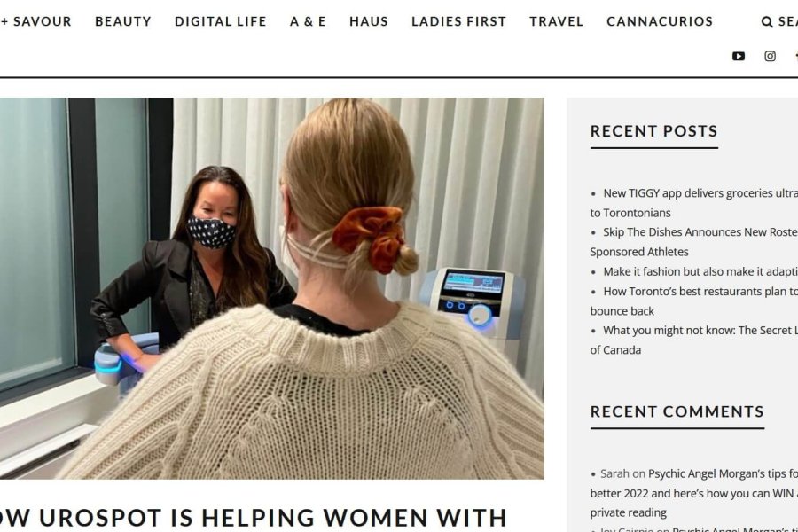Open Ladies First section
Screen dimensions: 798x532
[x=459, y=21]
